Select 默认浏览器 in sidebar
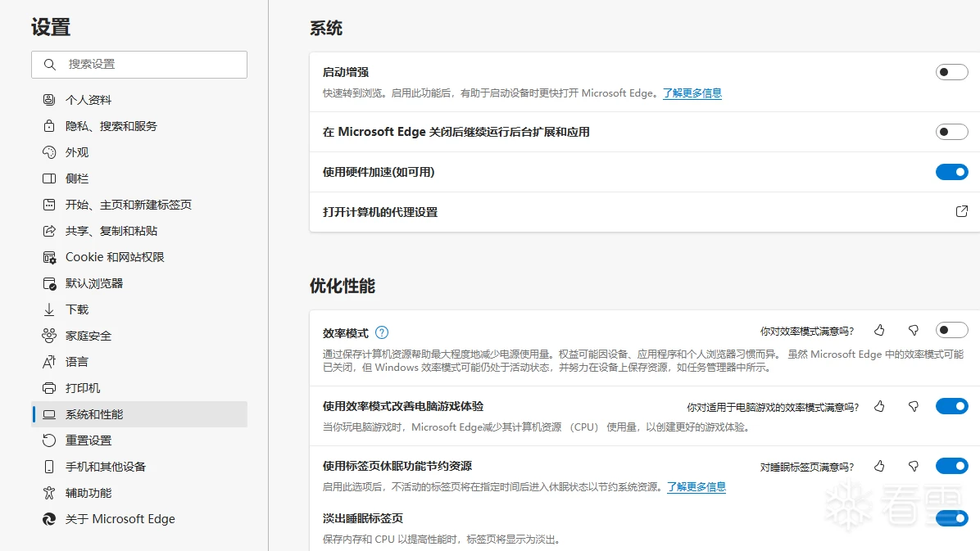Image resolution: width=980 pixels, height=551 pixels. pyautogui.click(x=139, y=283)
